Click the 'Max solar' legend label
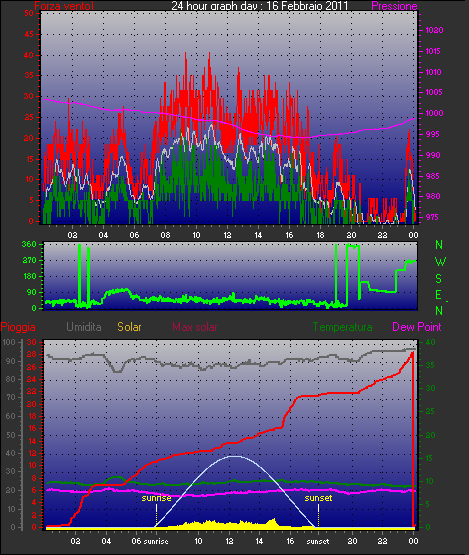Image resolution: width=469 pixels, height=555 pixels. pos(195,327)
